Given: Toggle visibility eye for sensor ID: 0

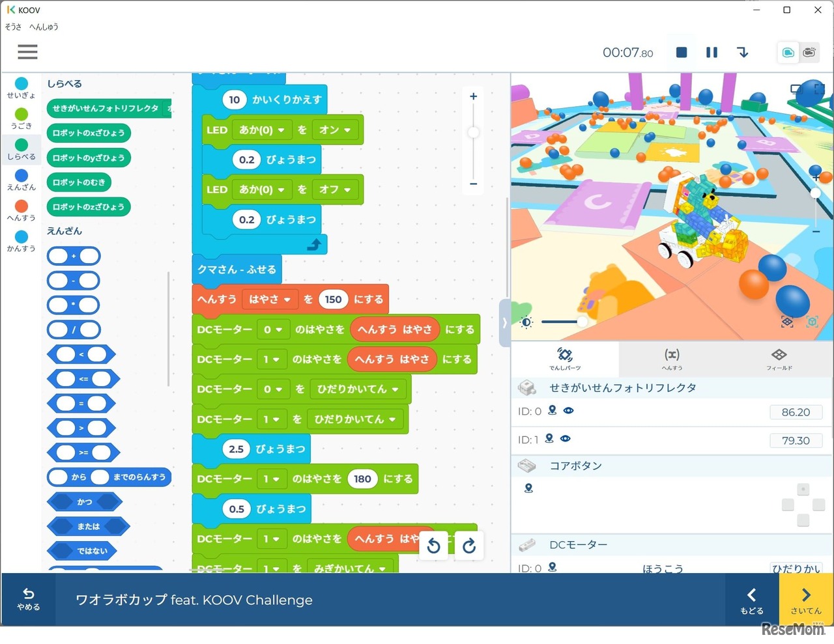Looking at the screenshot, I should click(569, 411).
